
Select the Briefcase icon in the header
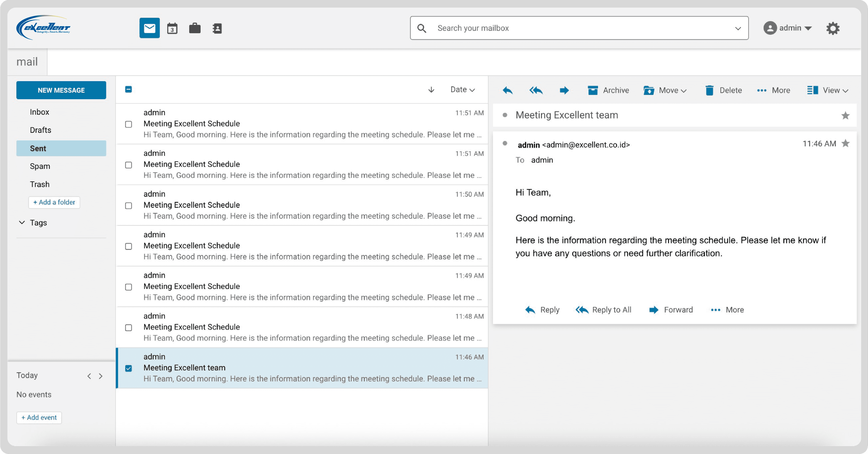point(195,28)
